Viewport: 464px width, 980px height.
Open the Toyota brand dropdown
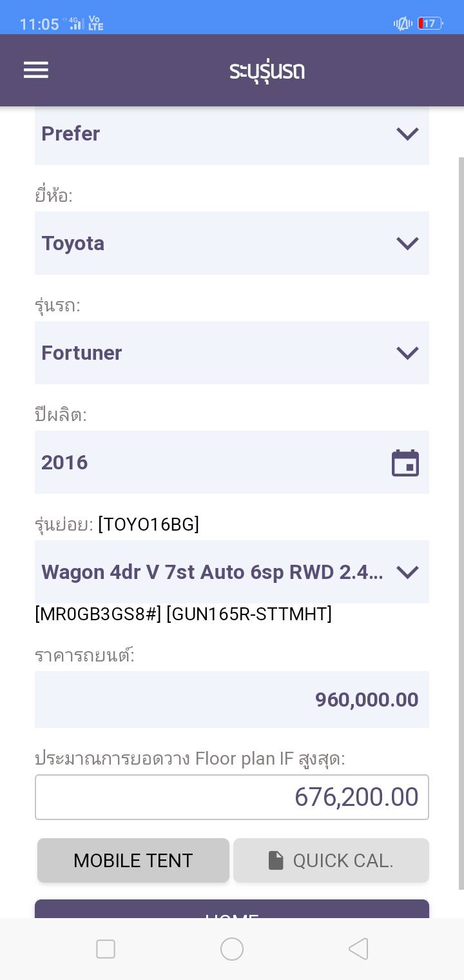pyautogui.click(x=232, y=243)
